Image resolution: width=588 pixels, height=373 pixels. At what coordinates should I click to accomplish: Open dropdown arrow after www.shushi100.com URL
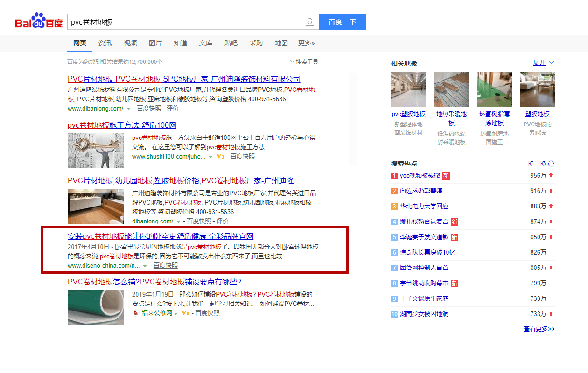(210, 157)
